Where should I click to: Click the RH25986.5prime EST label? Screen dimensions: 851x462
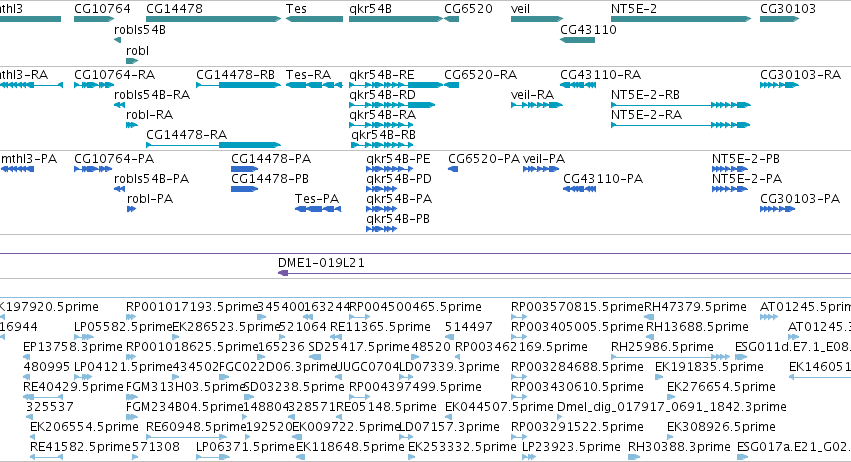pos(662,347)
